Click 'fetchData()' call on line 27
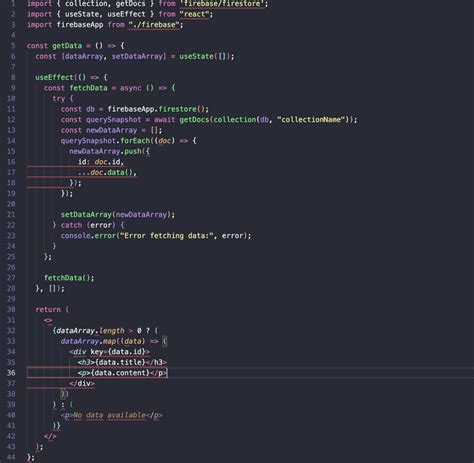Viewport: 474px width, 463px height. (67, 278)
